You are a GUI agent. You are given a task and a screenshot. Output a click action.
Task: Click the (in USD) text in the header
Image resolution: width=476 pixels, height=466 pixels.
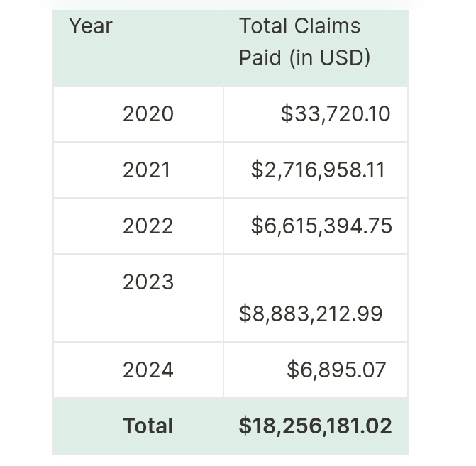tap(330, 57)
